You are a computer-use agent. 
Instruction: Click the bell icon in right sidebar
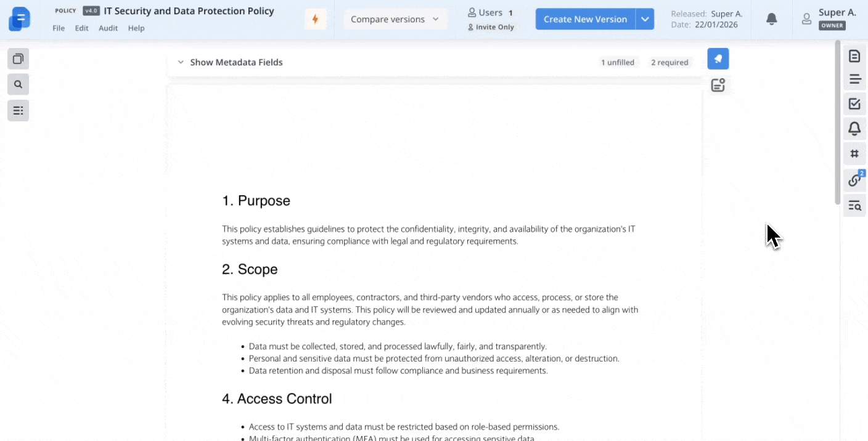pyautogui.click(x=854, y=129)
